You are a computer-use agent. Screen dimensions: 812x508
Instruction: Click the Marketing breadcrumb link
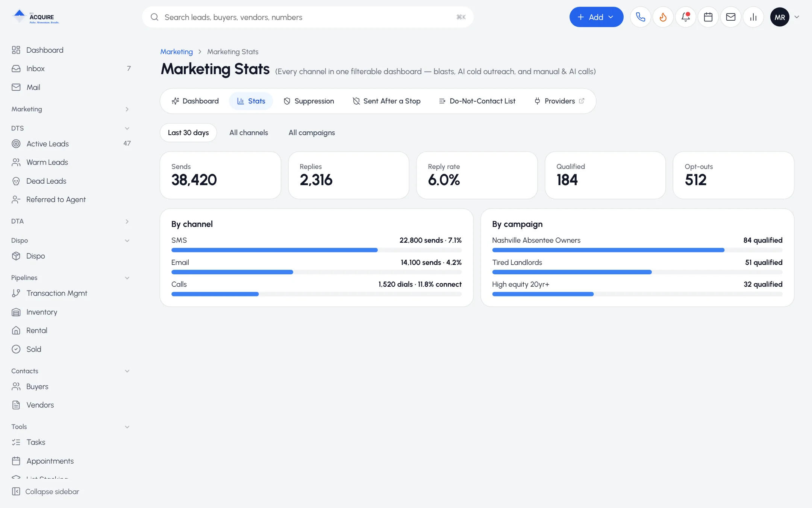(x=176, y=52)
